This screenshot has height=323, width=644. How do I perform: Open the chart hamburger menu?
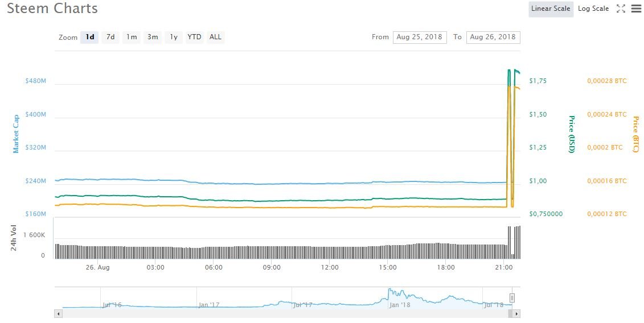point(636,9)
